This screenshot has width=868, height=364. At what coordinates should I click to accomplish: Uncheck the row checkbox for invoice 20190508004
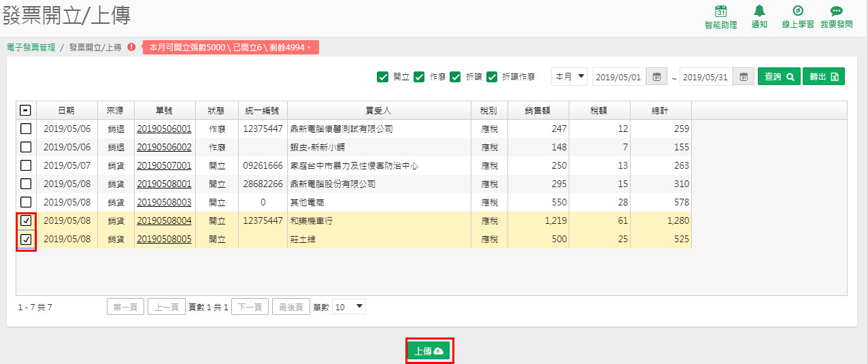[26, 220]
